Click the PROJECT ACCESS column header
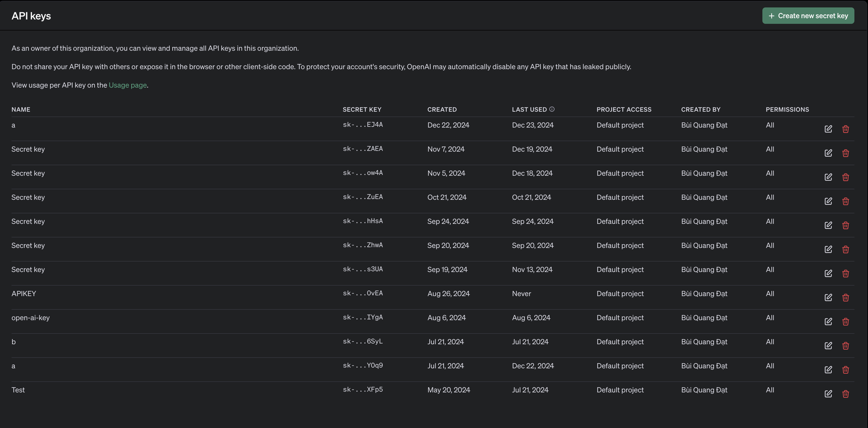The image size is (868, 428). (624, 109)
